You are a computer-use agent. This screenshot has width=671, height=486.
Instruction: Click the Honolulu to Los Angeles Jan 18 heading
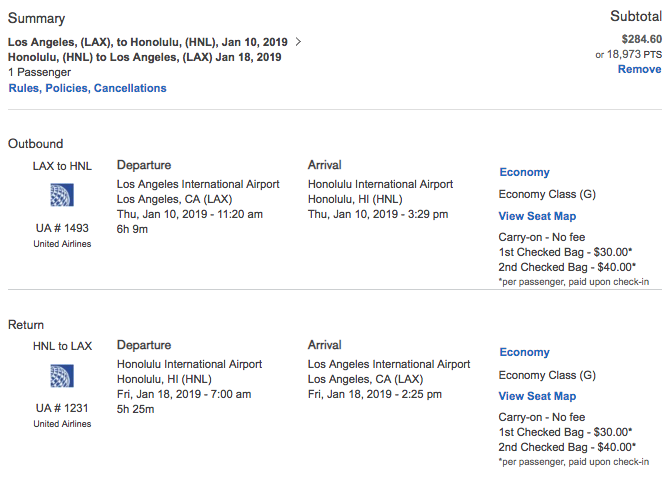click(144, 57)
